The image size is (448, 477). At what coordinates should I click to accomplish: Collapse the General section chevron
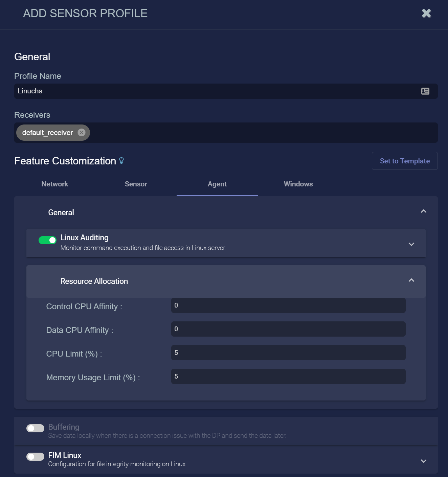point(423,211)
